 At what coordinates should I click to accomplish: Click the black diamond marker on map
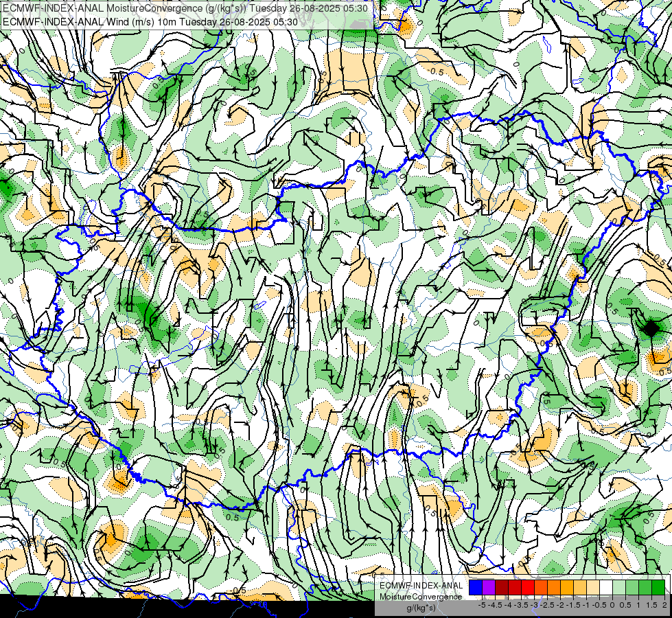[651, 328]
